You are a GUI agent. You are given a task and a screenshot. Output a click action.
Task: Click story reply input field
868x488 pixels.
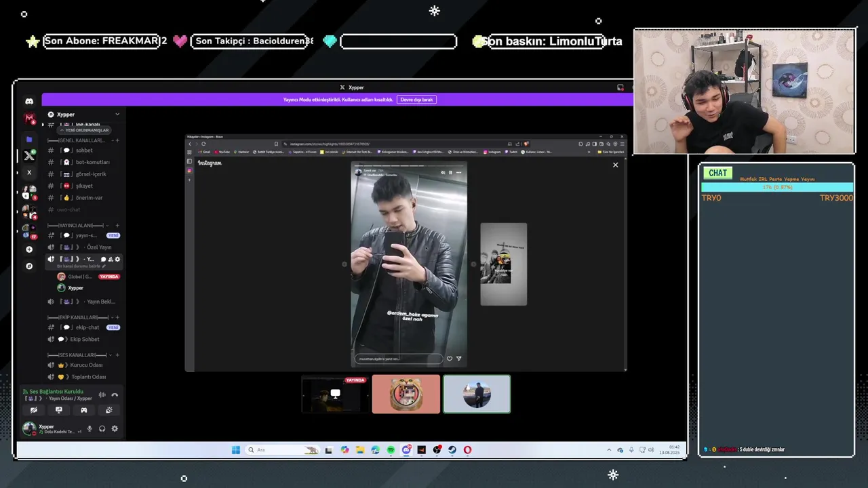(398, 359)
